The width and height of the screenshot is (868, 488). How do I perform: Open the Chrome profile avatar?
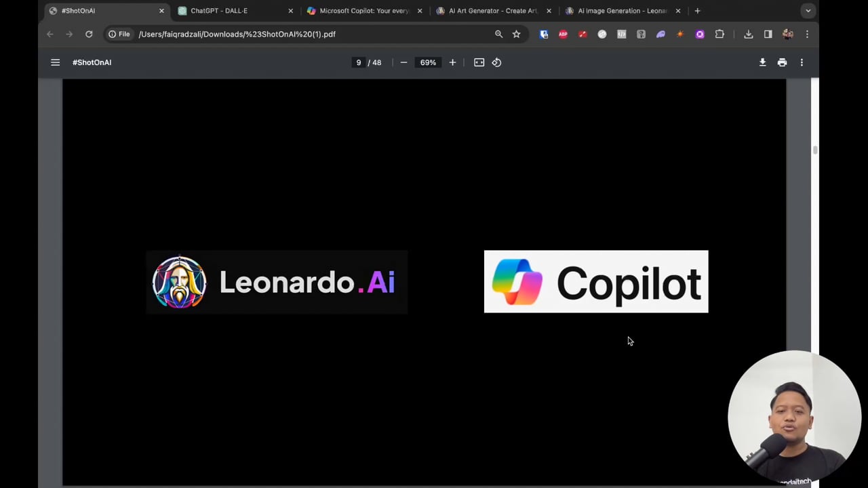pyautogui.click(x=787, y=34)
